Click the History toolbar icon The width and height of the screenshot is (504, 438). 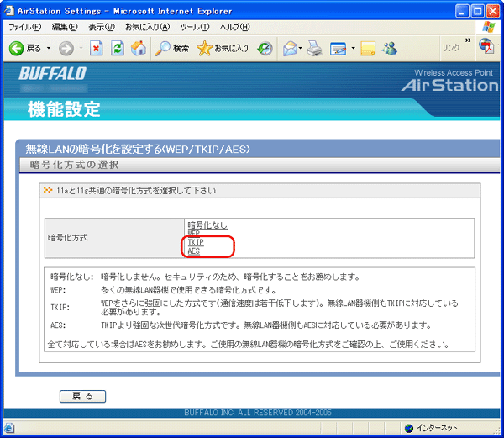265,48
